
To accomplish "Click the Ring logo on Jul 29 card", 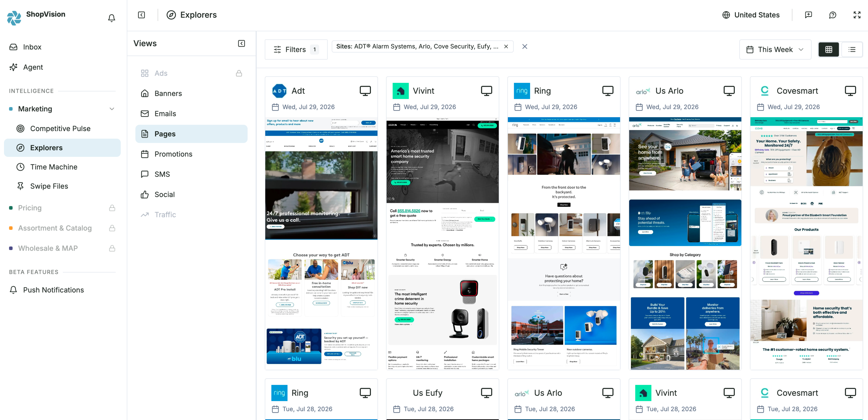I will (x=522, y=91).
